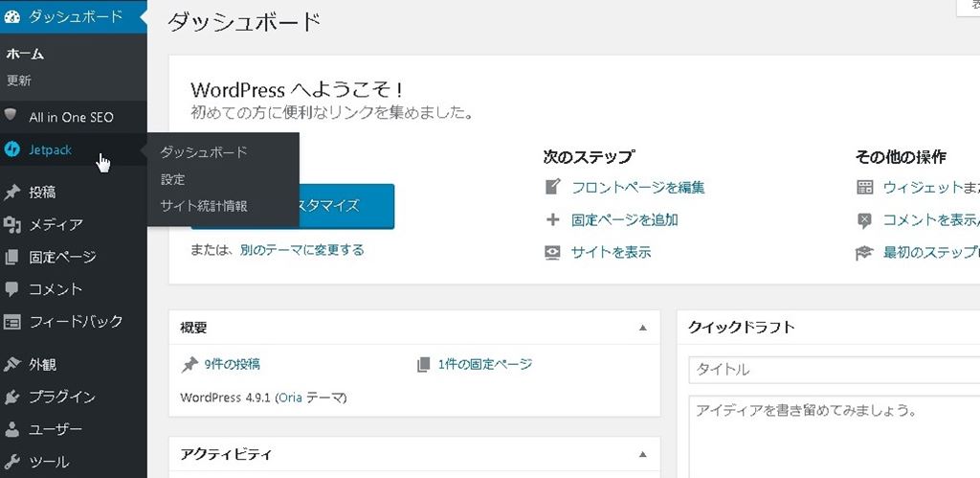Click the フィードバック feedback icon

click(12, 322)
